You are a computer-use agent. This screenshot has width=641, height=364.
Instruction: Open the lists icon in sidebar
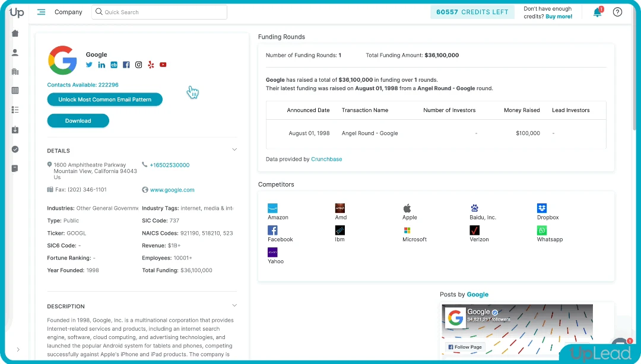[15, 110]
